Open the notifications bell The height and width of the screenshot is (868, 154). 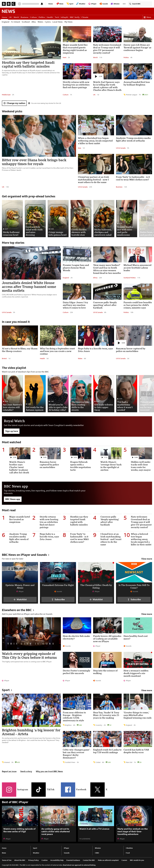pos(42,4)
